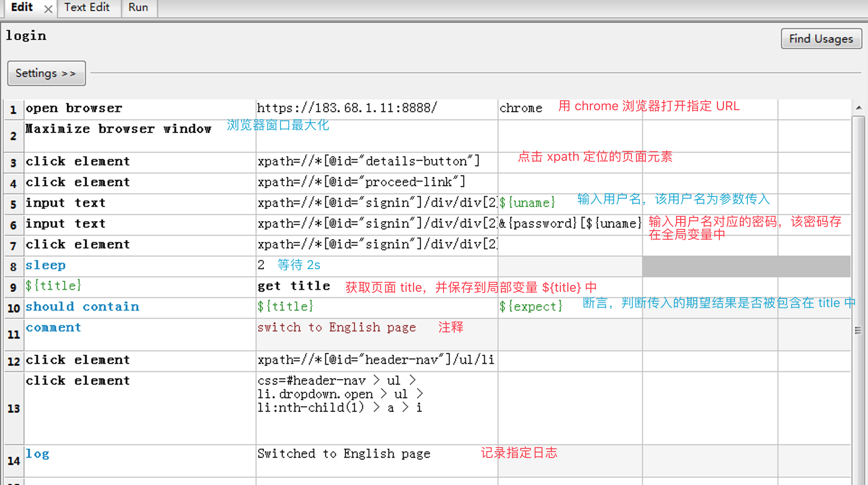This screenshot has height=485, width=868.
Task: Click the sleep value '2' cell
Action: point(377,266)
